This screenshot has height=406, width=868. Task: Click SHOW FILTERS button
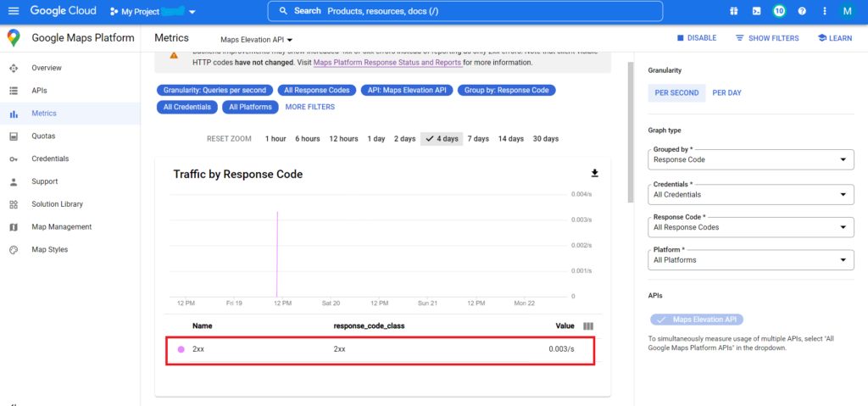click(767, 38)
